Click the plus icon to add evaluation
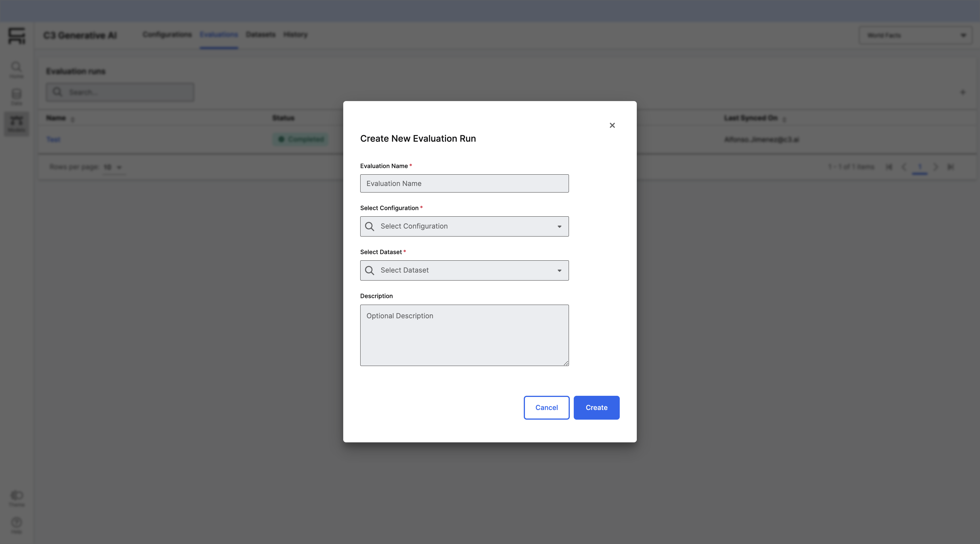This screenshot has width=980, height=544. 963,93
